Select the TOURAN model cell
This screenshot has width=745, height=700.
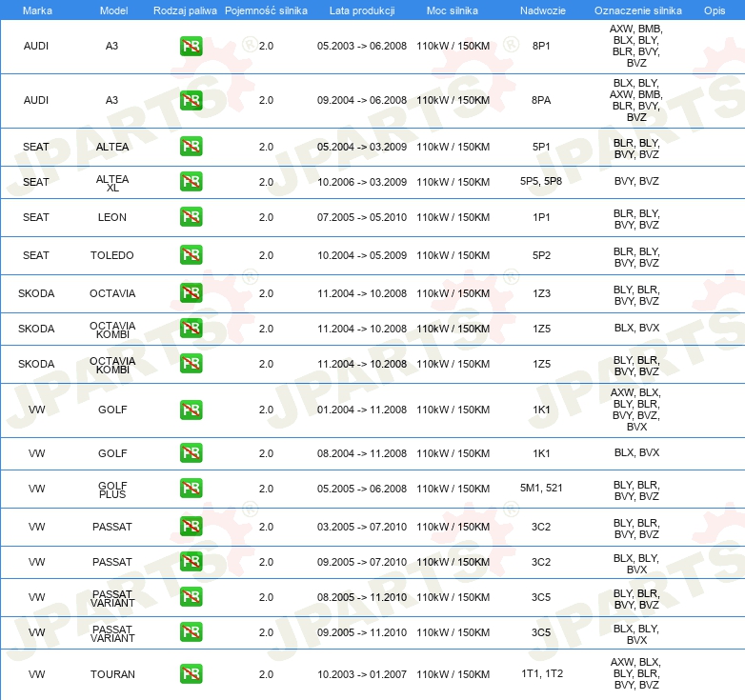coord(112,674)
